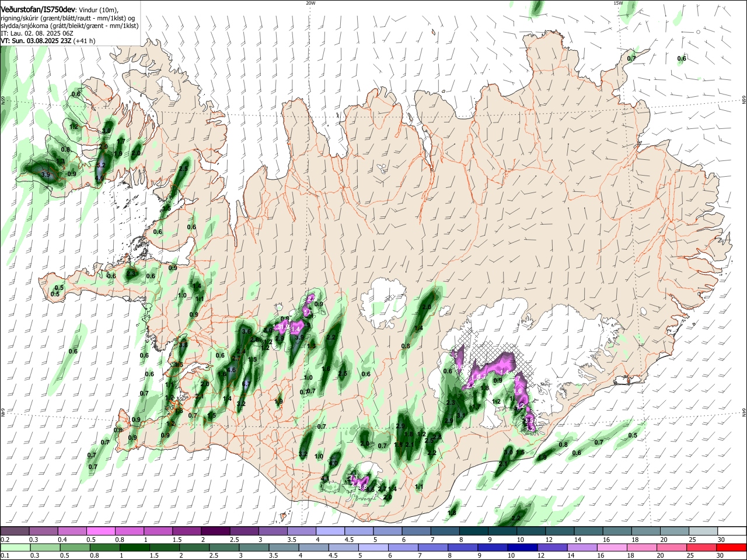Click pink 18–20 swatch in lower legend

tap(642, 548)
